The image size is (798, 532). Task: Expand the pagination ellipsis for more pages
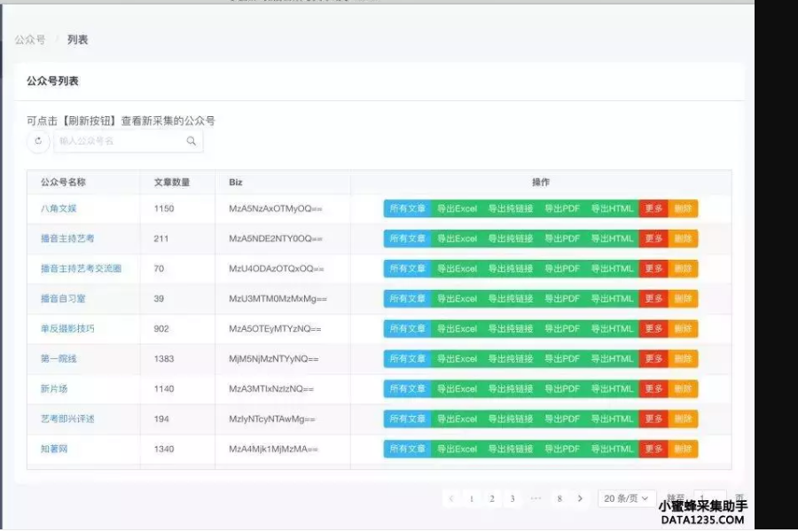click(536, 498)
